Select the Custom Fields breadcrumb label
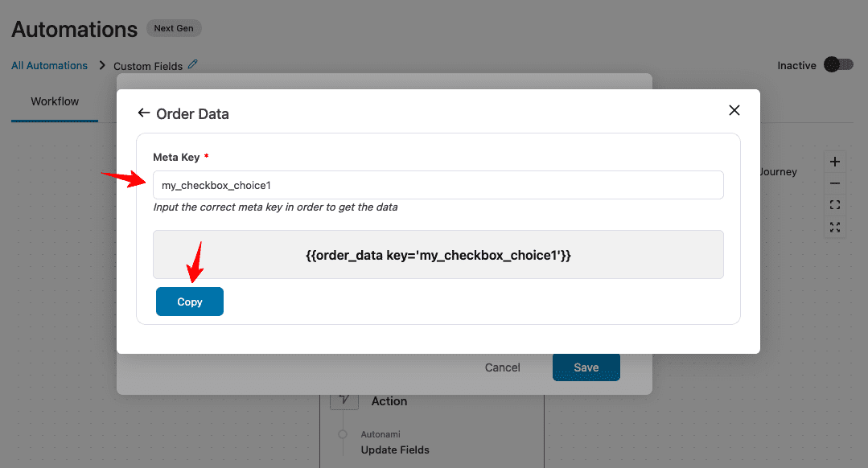 146,65
